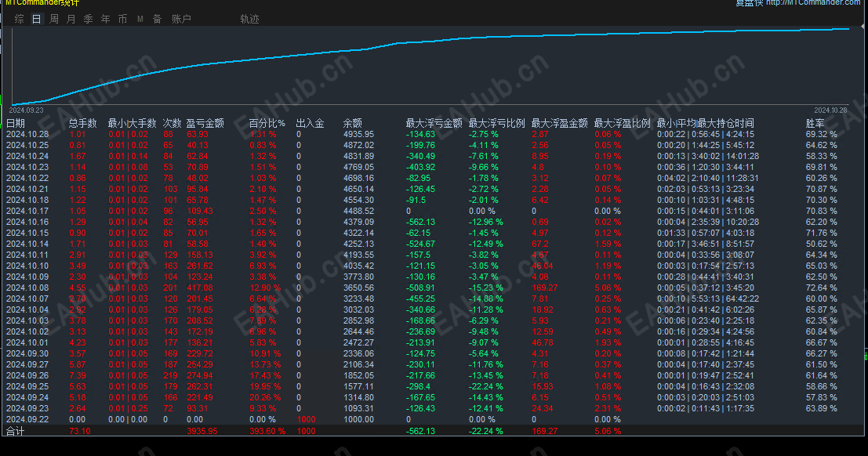Switch to the 账户 account tab
The height and width of the screenshot is (456, 868).
pyautogui.click(x=181, y=19)
